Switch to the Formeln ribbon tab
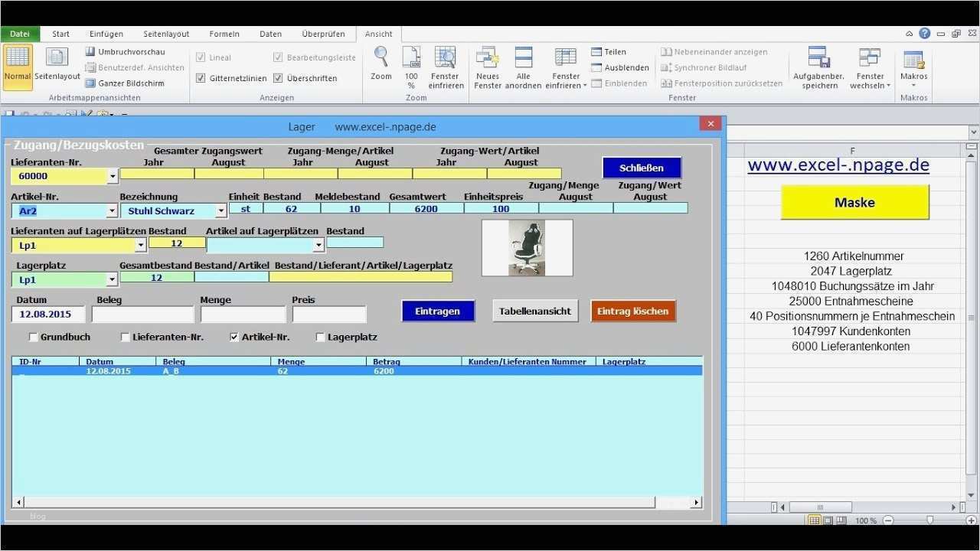 [x=224, y=33]
